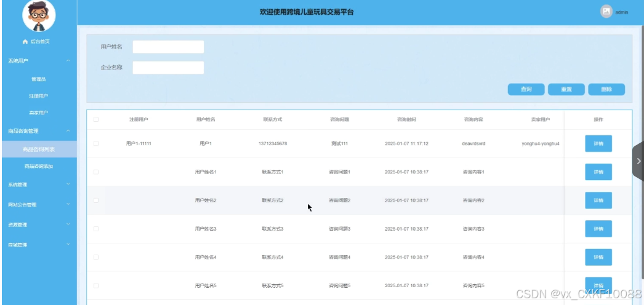Open the 管理员 menu item
Screen dimensions: 644x305
tap(39, 79)
